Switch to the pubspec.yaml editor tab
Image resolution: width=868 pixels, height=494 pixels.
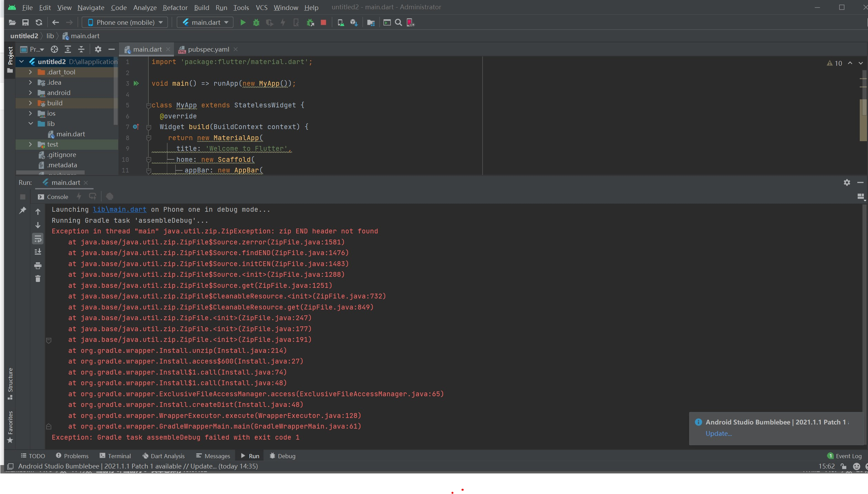(x=208, y=50)
